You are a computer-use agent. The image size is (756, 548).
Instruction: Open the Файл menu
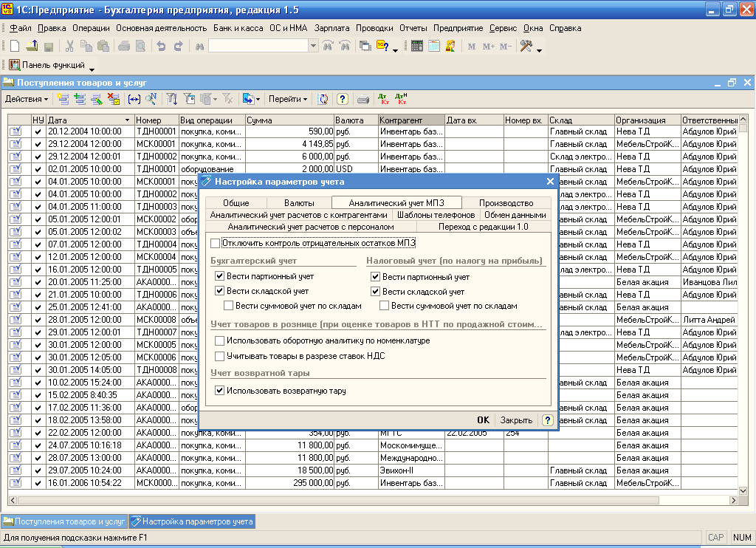20,28
